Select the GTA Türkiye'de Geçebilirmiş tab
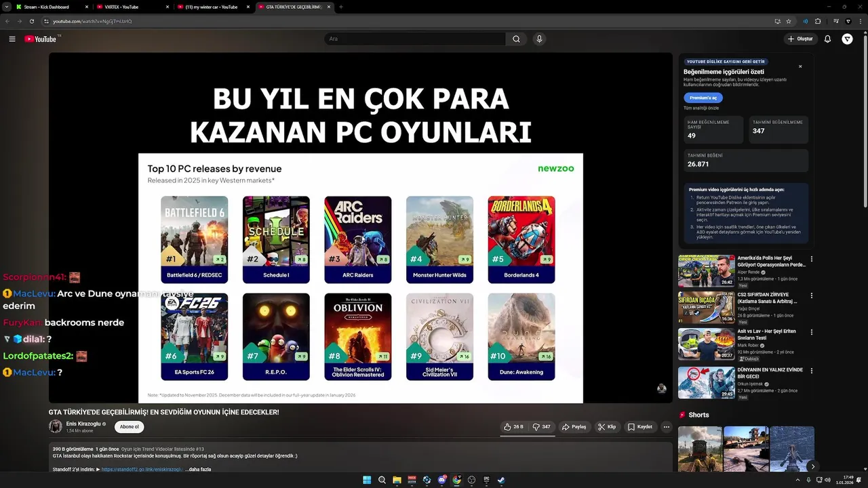This screenshot has height=488, width=868. click(x=294, y=7)
